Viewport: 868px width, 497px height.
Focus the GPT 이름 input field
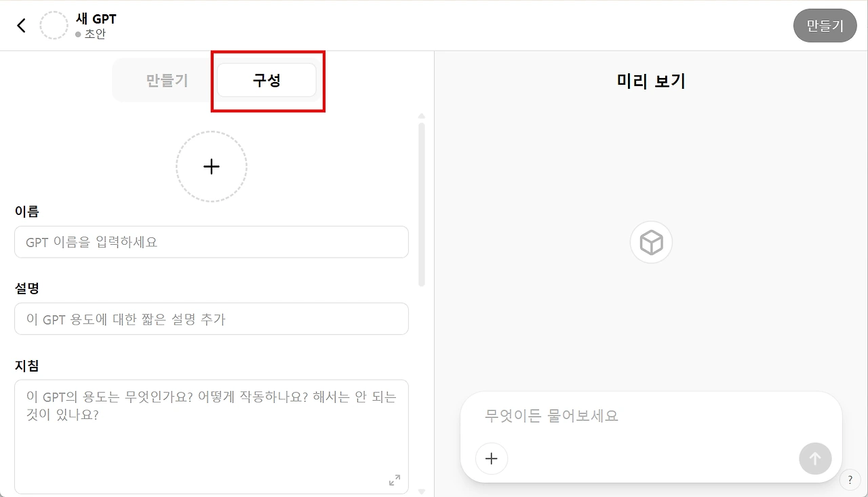pos(212,242)
